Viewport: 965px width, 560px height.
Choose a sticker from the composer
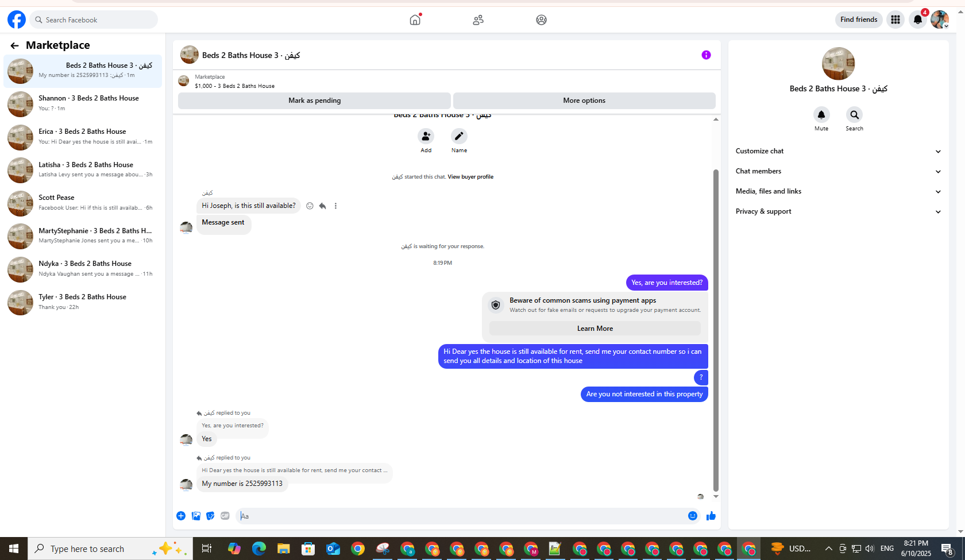click(x=211, y=516)
